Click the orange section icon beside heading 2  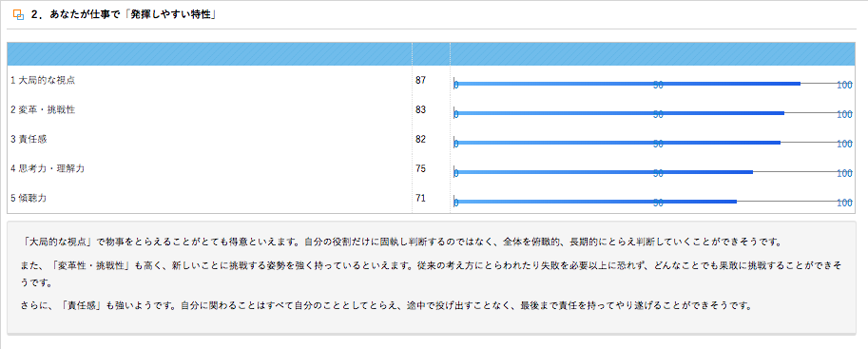click(x=18, y=15)
